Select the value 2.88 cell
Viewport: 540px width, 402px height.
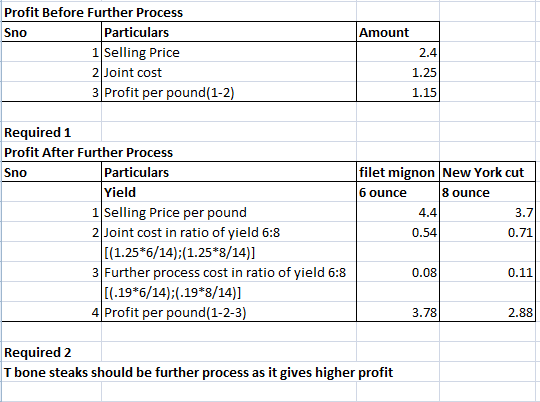(487, 312)
